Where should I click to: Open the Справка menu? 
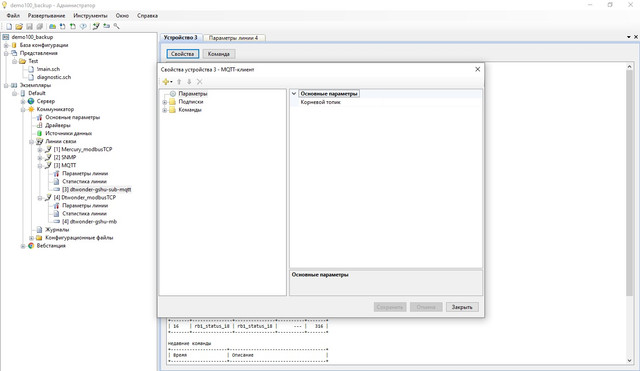coord(147,16)
